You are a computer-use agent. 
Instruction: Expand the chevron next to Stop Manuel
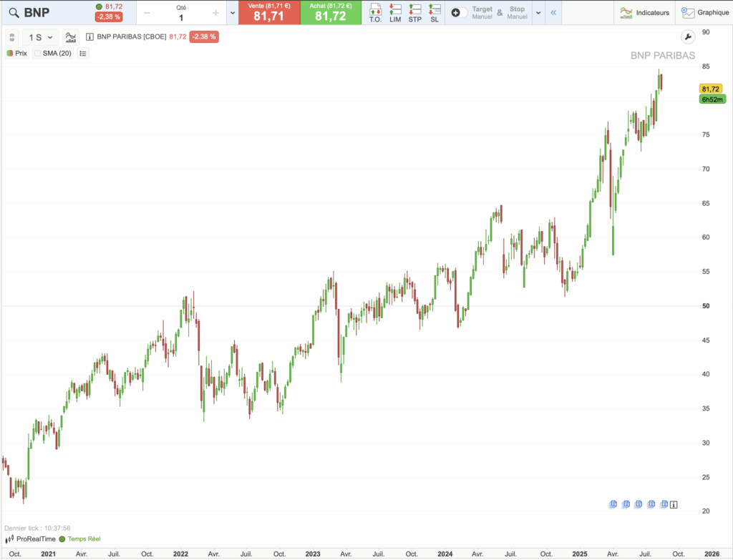[x=537, y=11]
